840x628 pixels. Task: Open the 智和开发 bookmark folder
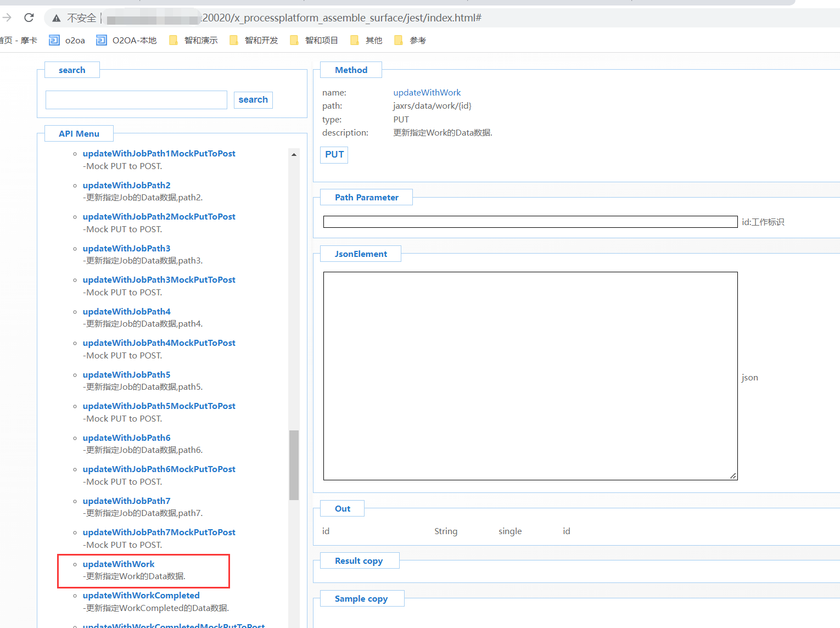[x=254, y=40]
